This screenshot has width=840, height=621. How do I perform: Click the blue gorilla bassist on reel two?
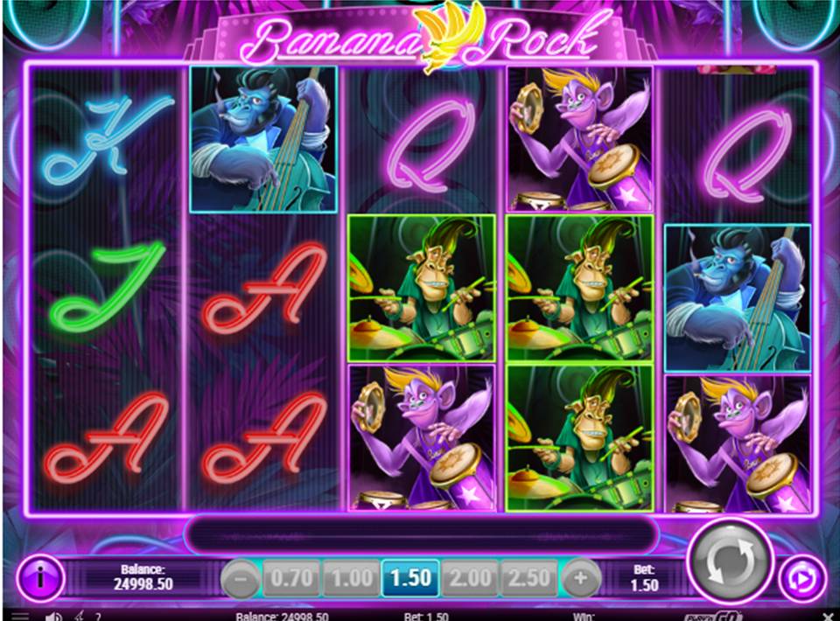tap(263, 139)
